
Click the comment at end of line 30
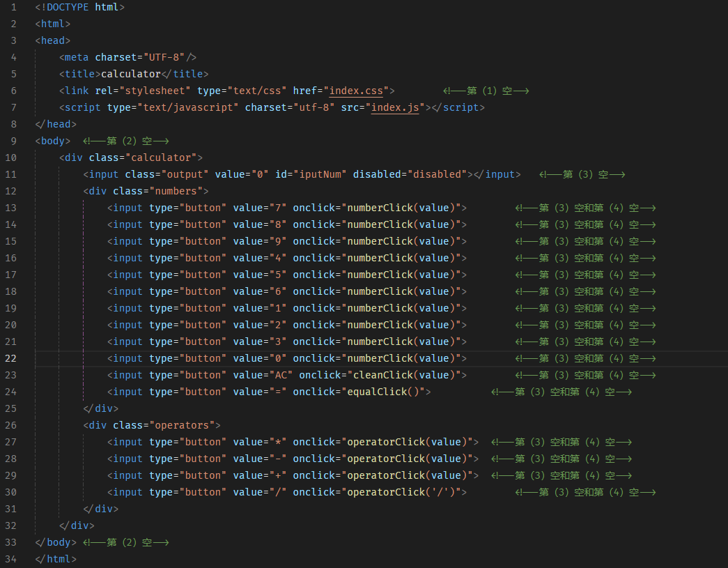(x=585, y=492)
